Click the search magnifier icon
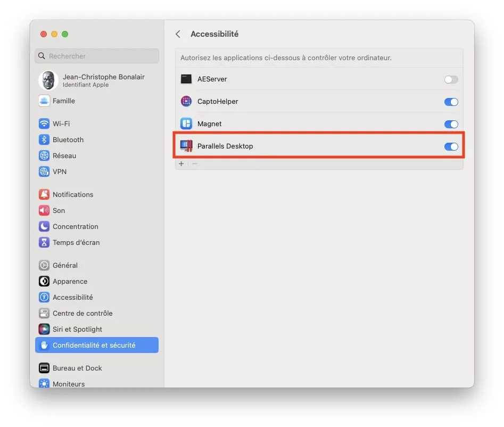 pos(42,56)
